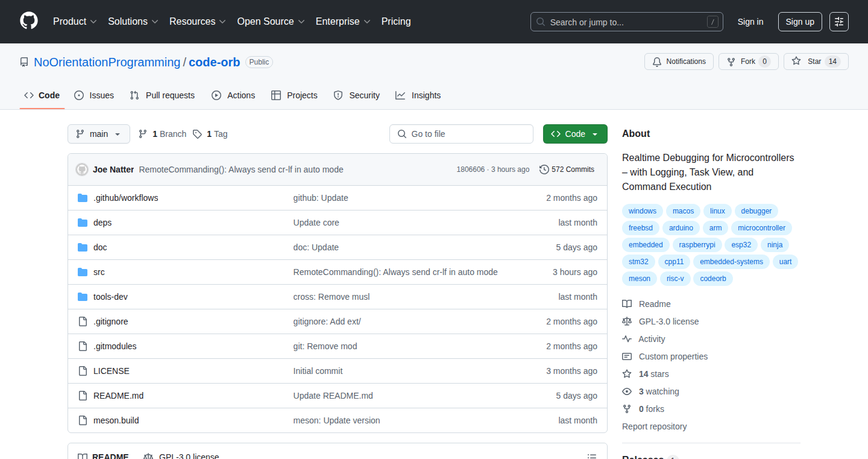Click the Report repository link
This screenshot has height=459, width=868.
click(x=654, y=426)
